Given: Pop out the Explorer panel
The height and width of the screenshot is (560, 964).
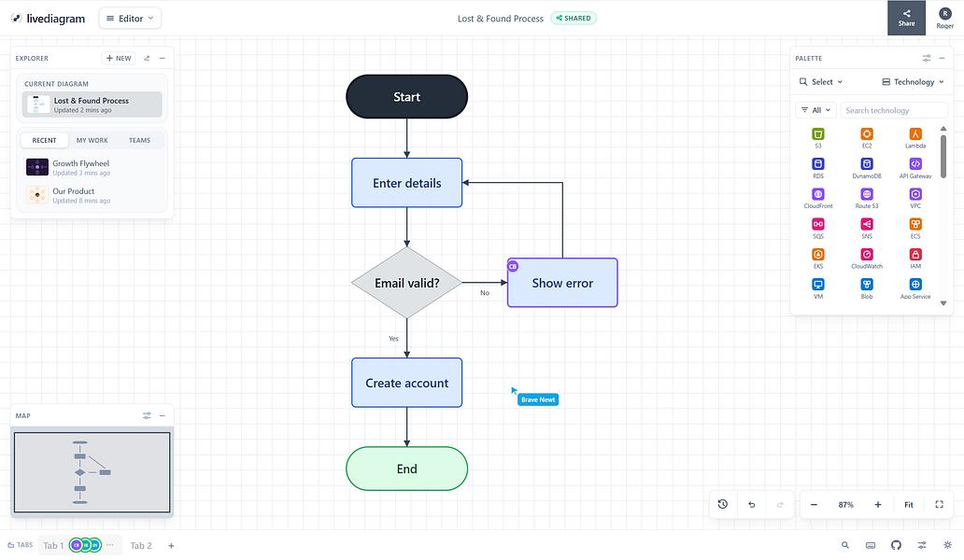Looking at the screenshot, I should tap(147, 58).
